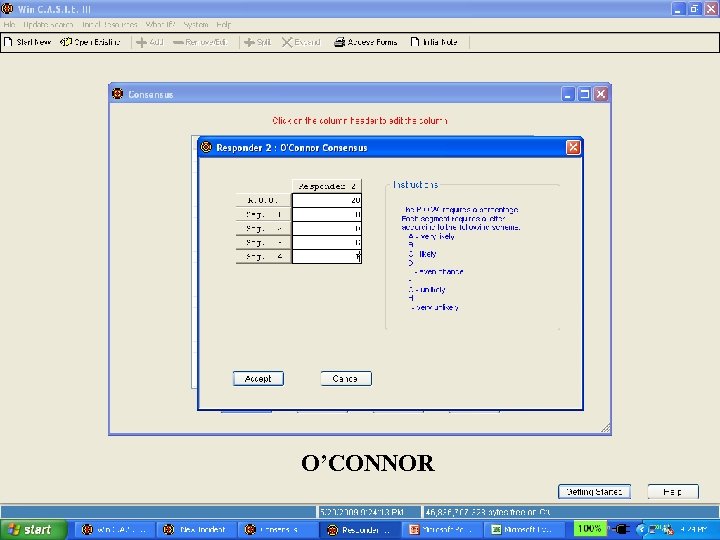Click the Initial Note toolbar icon
720x540 pixels.
click(x=415, y=42)
